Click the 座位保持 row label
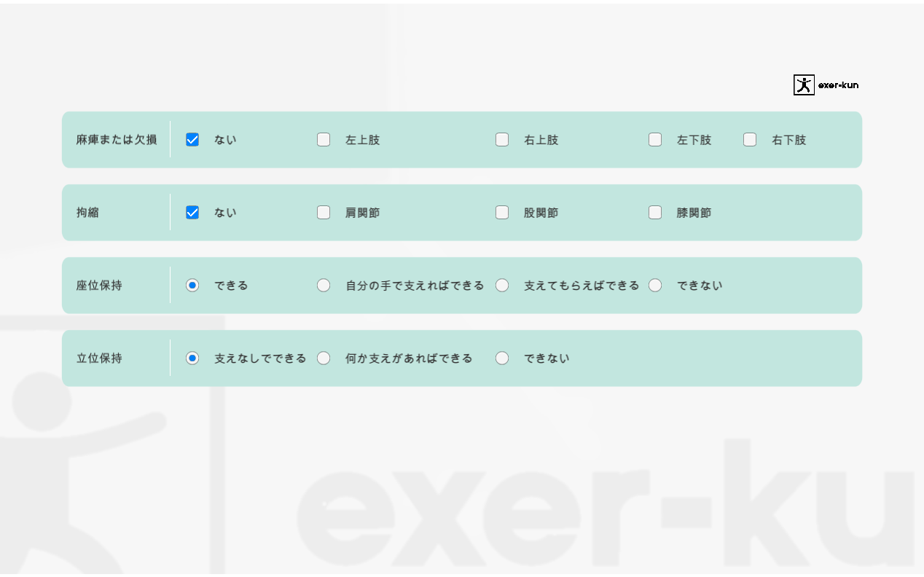This screenshot has width=924, height=577. pos(99,286)
